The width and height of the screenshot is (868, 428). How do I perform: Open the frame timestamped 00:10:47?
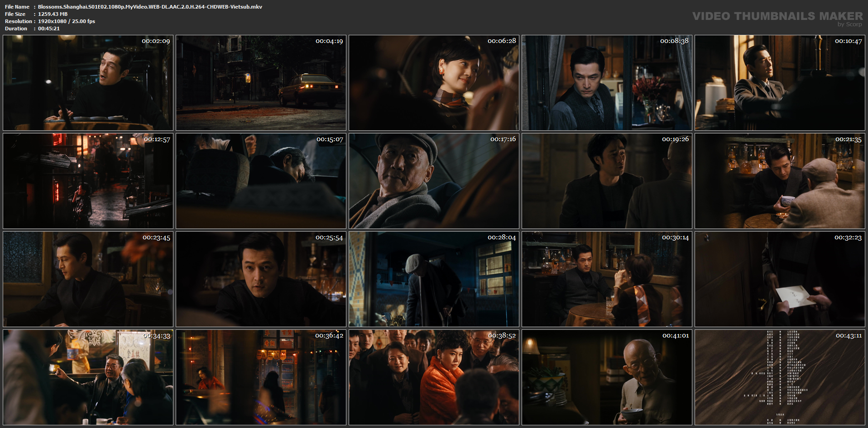pyautogui.click(x=780, y=83)
